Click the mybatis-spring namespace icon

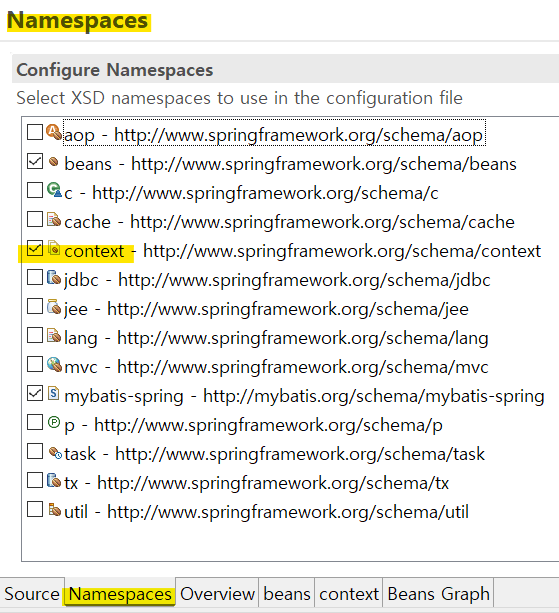[x=54, y=393]
